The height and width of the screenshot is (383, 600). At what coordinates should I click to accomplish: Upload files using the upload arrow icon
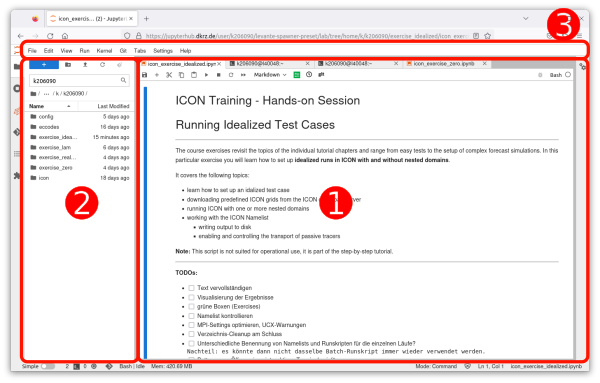click(85, 65)
